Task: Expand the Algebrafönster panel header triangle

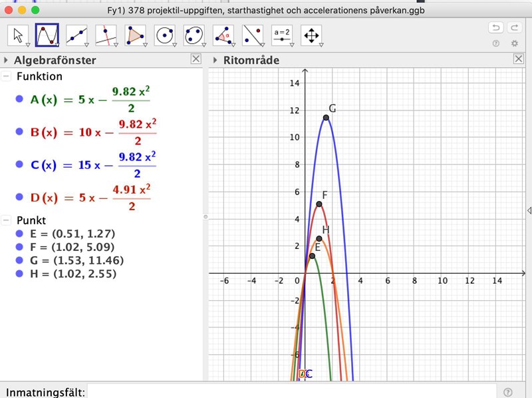Action: pyautogui.click(x=6, y=61)
